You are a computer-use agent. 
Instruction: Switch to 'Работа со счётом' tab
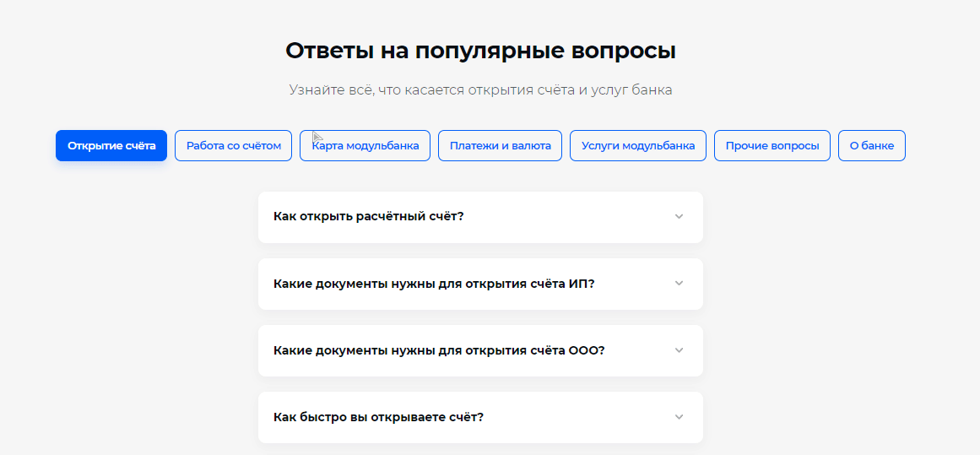pyautogui.click(x=234, y=146)
